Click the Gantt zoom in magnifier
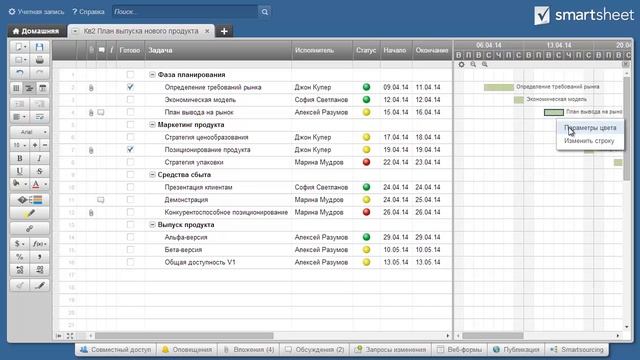 point(484,64)
